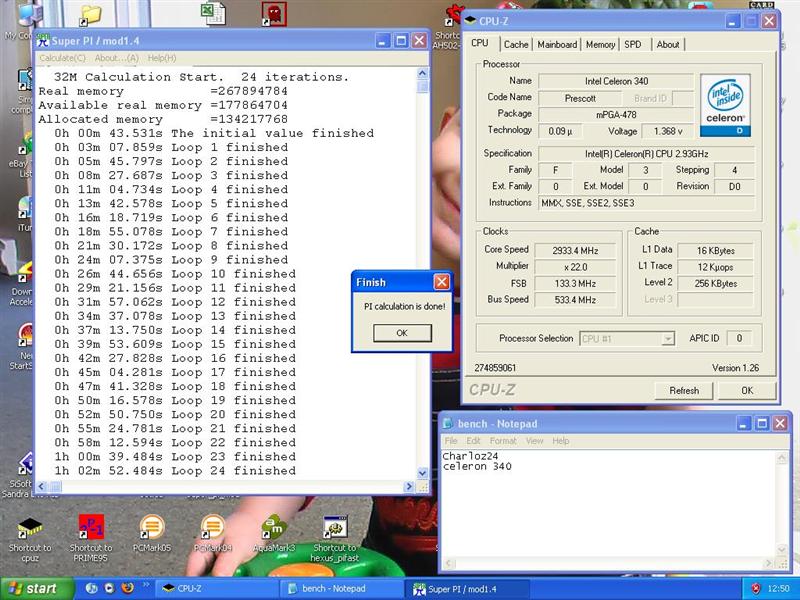Open the Edit menu in Notepad

click(473, 441)
